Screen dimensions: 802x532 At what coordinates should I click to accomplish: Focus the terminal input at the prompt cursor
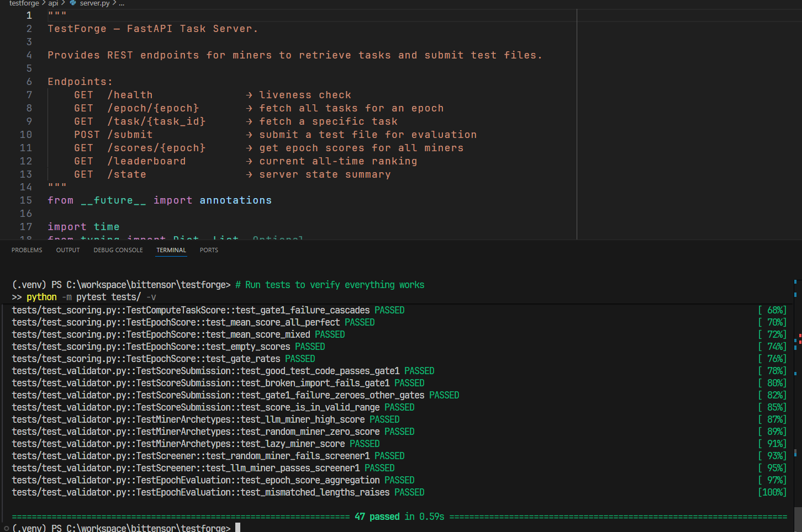click(x=238, y=528)
